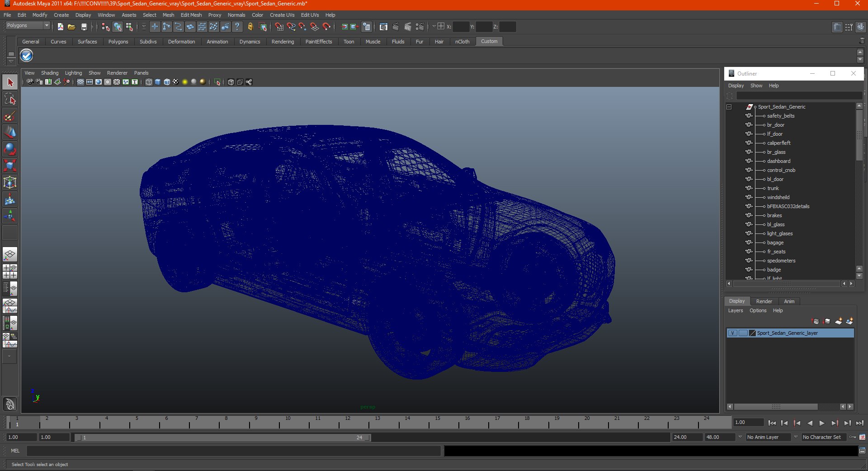868x471 pixels.
Task: Pick the Move tool cone icon
Action: tap(10, 133)
